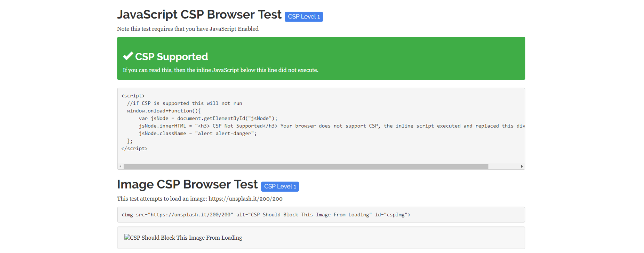
Task: Click the opening <script> tag line
Action: [133, 96]
